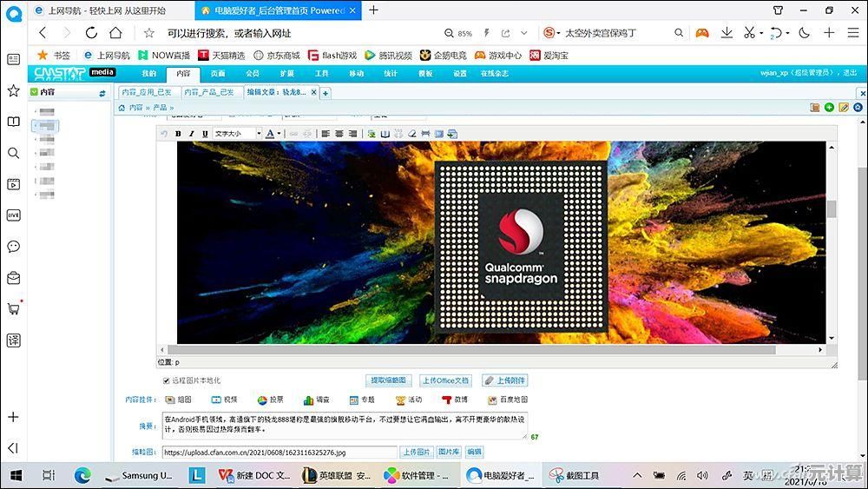868x489 pixels.
Task: Expand the font color dropdown arrow
Action: point(279,134)
